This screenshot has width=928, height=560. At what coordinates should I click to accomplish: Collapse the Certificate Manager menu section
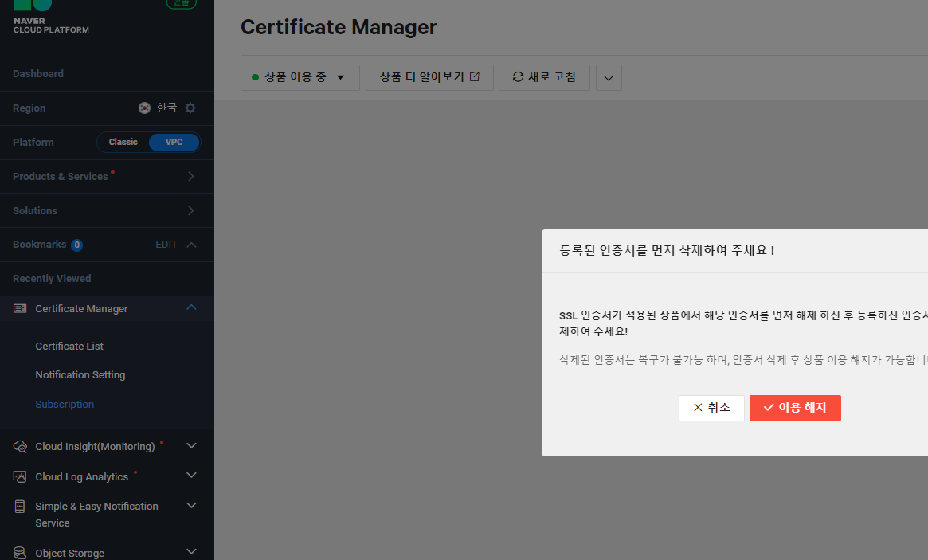click(191, 307)
